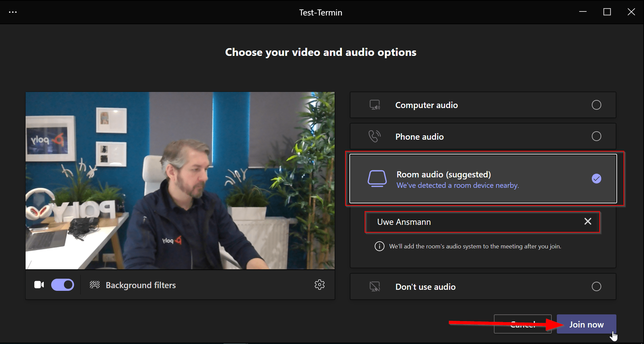Select the Phone audio radio button
Viewport: 644px width, 344px height.
coord(596,136)
